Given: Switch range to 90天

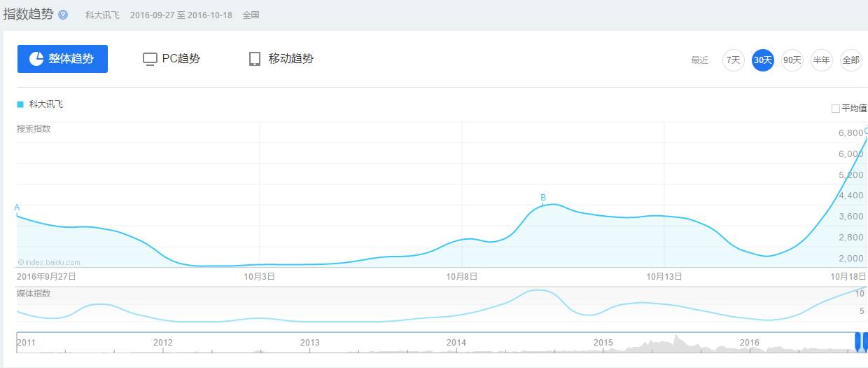Looking at the screenshot, I should 792,60.
